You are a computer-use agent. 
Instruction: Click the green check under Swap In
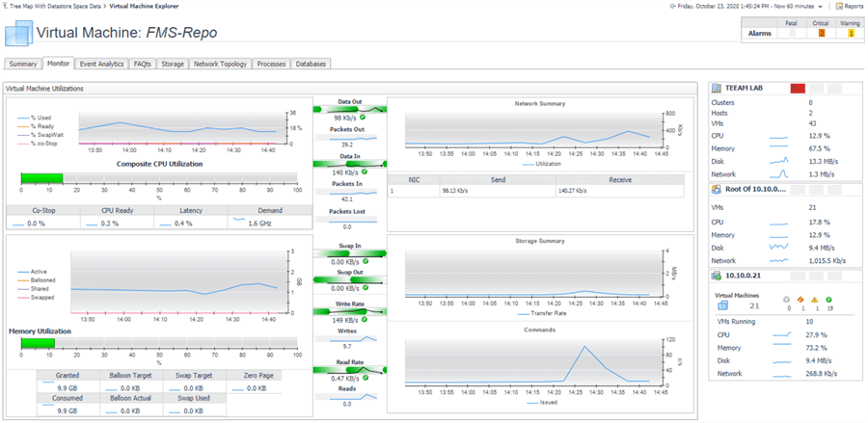point(366,261)
